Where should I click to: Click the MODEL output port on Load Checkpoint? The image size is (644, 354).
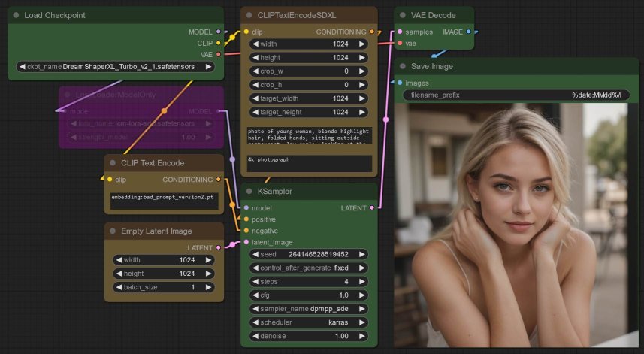tap(219, 32)
